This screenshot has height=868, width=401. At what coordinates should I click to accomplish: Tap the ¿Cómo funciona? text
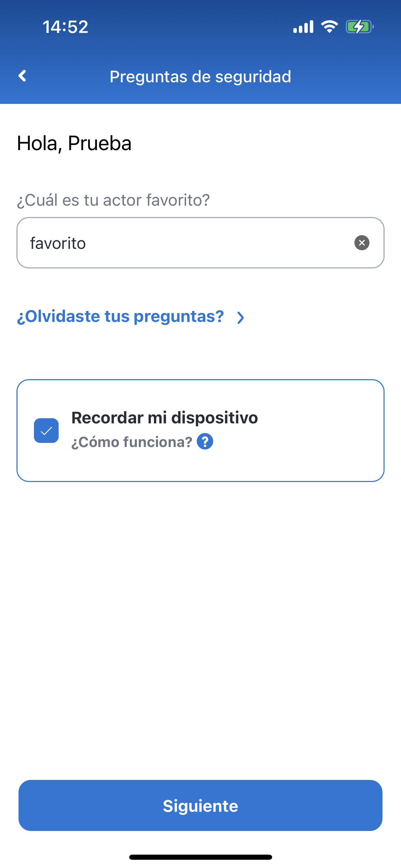[132, 442]
